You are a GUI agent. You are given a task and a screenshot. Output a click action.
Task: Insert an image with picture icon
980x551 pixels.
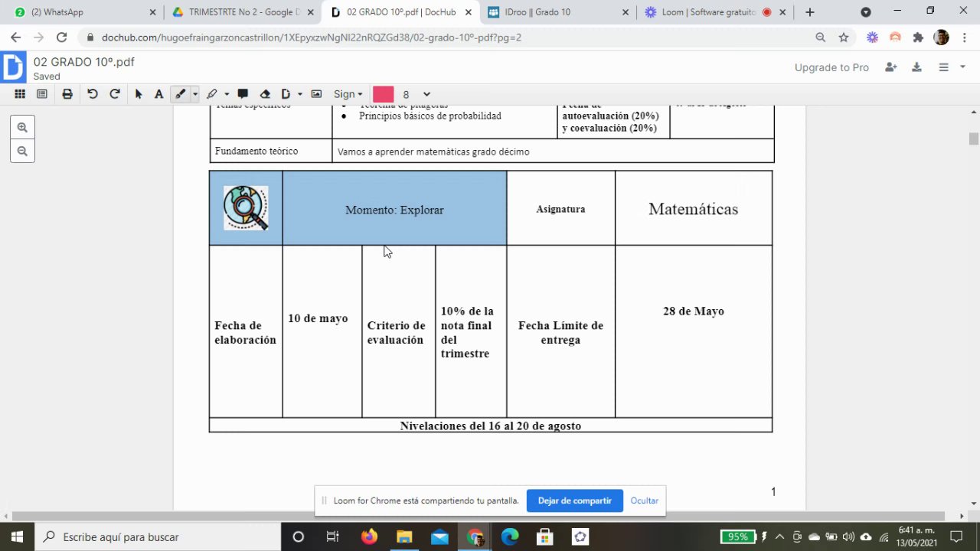(316, 94)
